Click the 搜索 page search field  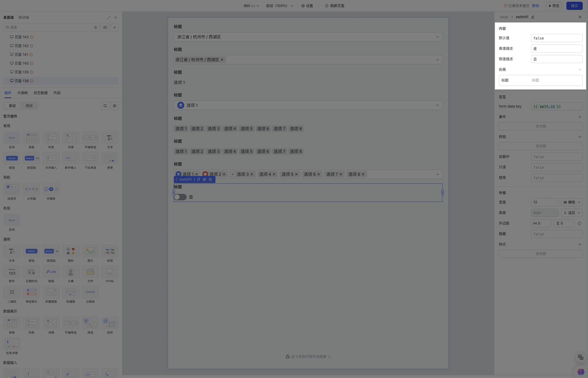[51, 27]
